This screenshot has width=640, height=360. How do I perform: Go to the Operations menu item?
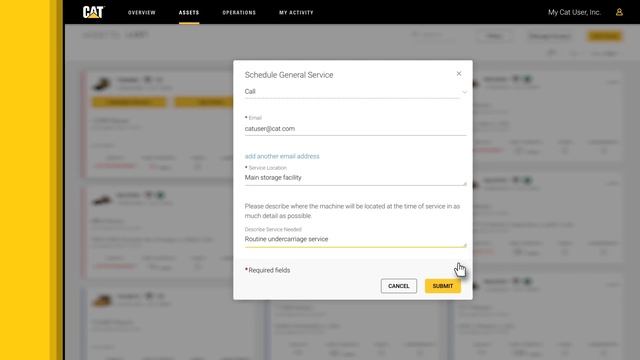click(x=239, y=13)
